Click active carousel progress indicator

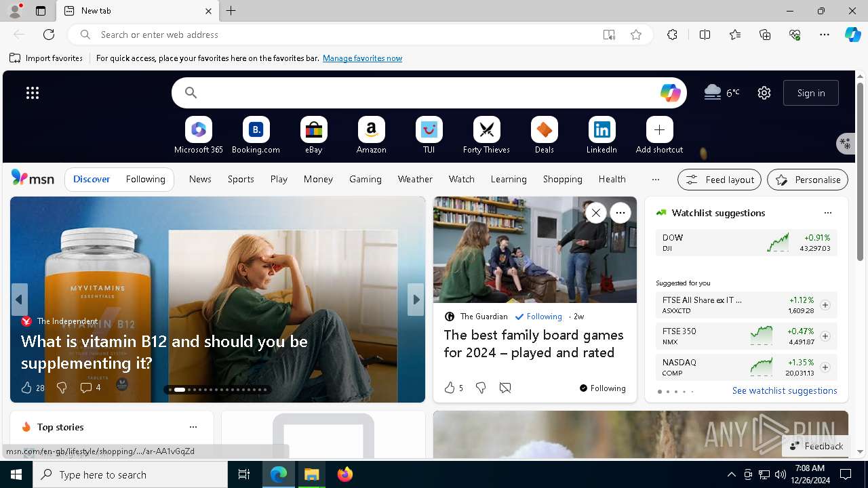click(x=180, y=390)
